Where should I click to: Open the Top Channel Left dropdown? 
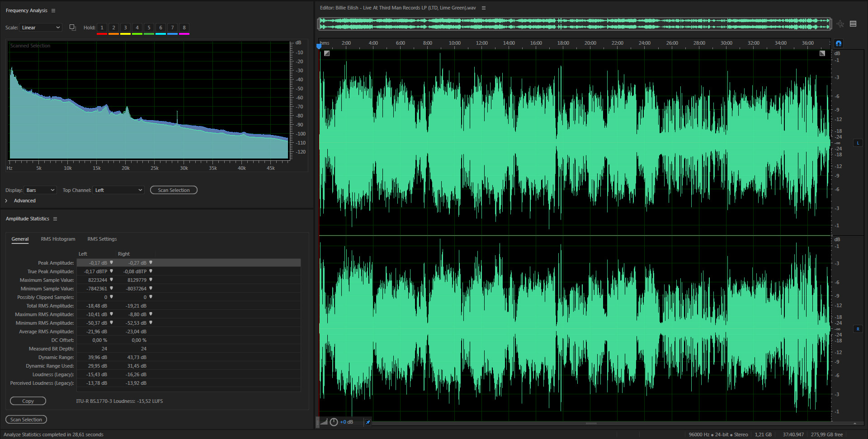click(x=118, y=190)
